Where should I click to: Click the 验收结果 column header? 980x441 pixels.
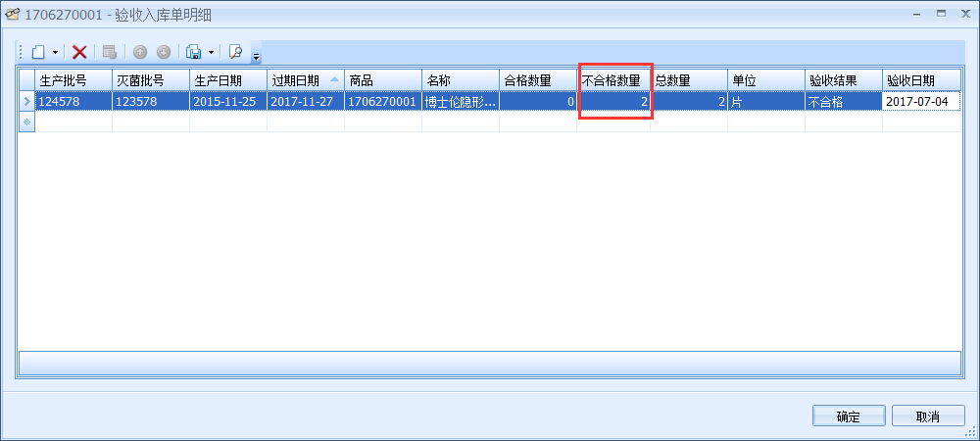(x=844, y=80)
